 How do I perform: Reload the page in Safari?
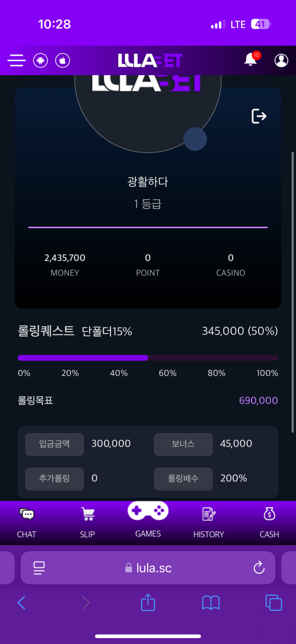(x=259, y=568)
